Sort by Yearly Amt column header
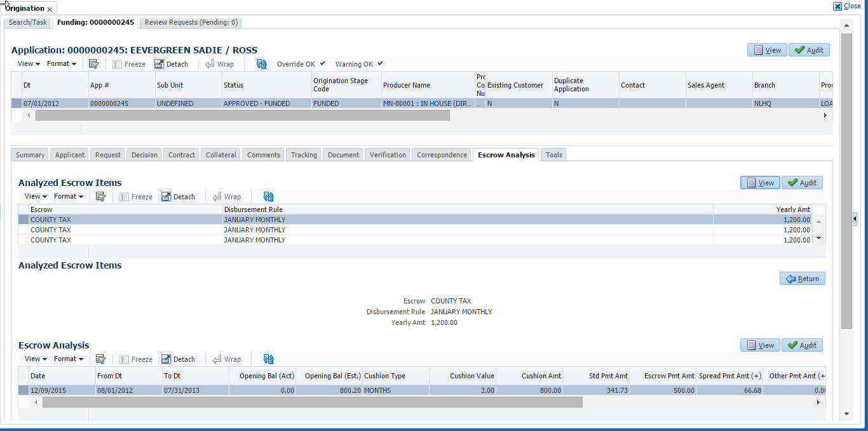868x431 pixels. [x=762, y=209]
